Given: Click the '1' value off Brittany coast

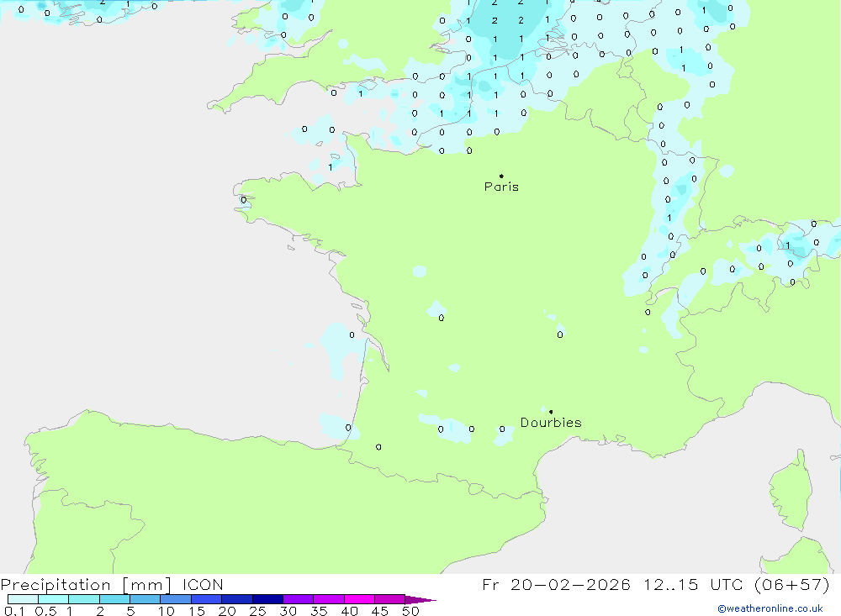Looking at the screenshot, I should [331, 167].
